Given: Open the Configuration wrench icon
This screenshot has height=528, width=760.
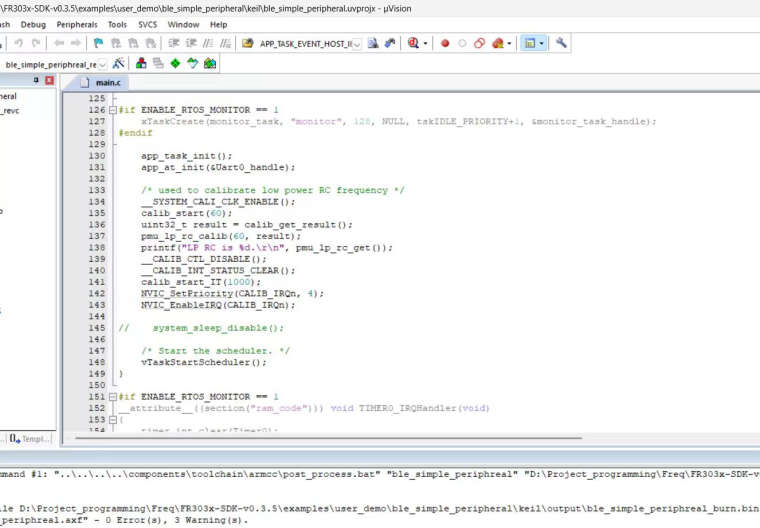Looking at the screenshot, I should click(562, 44).
